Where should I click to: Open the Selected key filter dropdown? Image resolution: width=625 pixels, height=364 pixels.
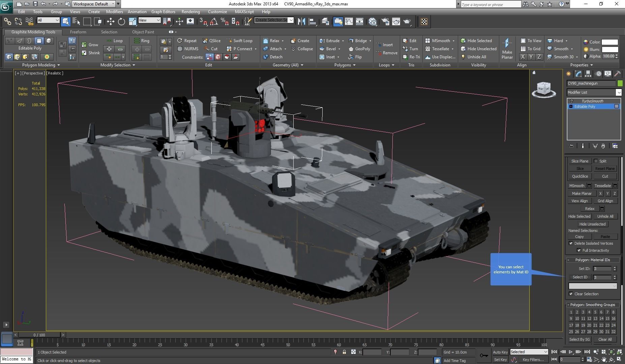coord(529,352)
